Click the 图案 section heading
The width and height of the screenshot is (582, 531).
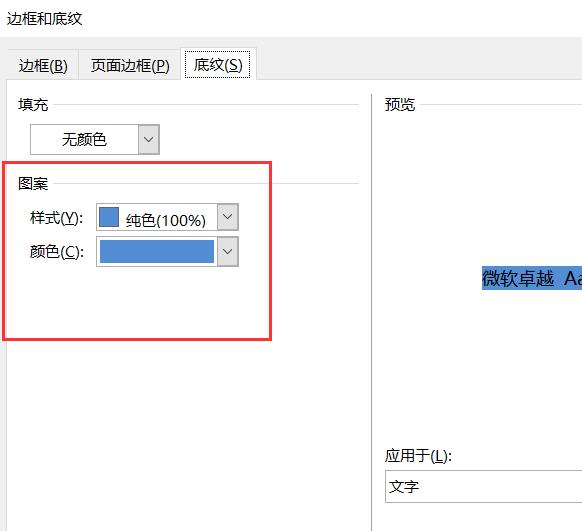[x=33, y=184]
